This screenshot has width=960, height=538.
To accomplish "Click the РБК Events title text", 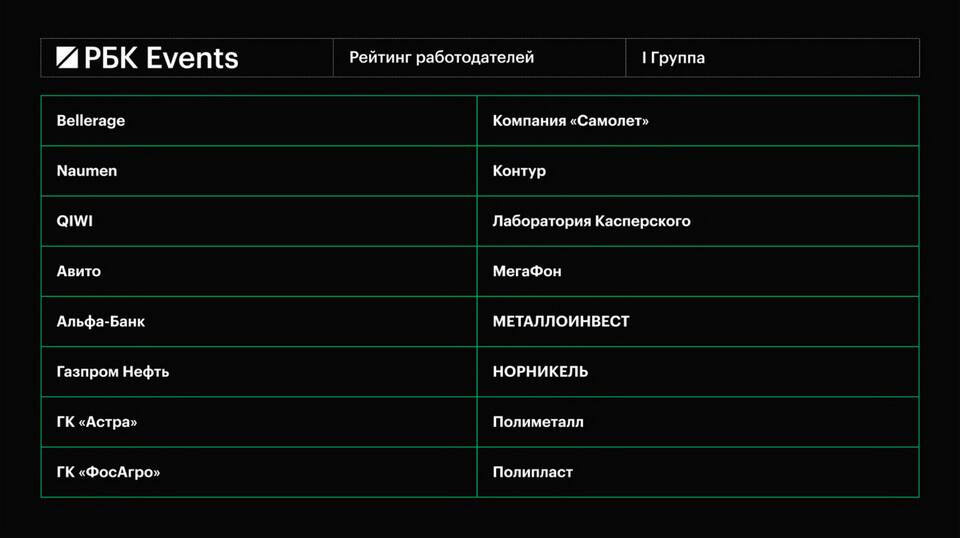I will click(x=161, y=58).
